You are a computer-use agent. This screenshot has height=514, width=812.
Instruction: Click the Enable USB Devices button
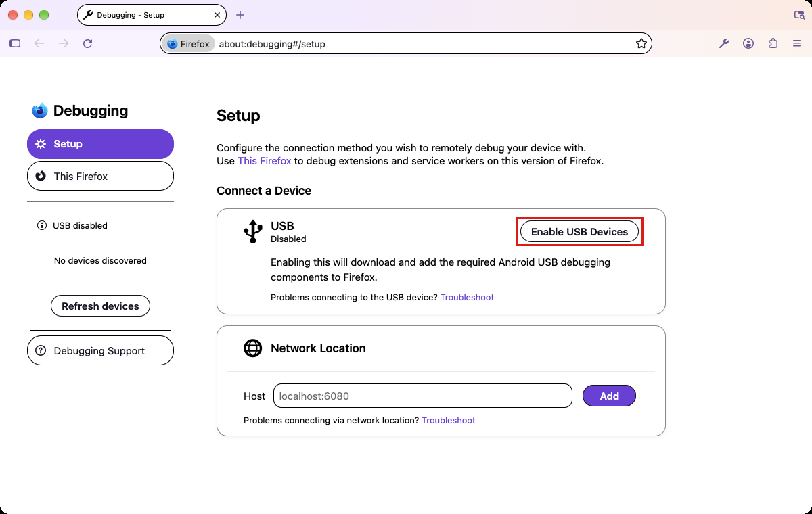pyautogui.click(x=579, y=231)
